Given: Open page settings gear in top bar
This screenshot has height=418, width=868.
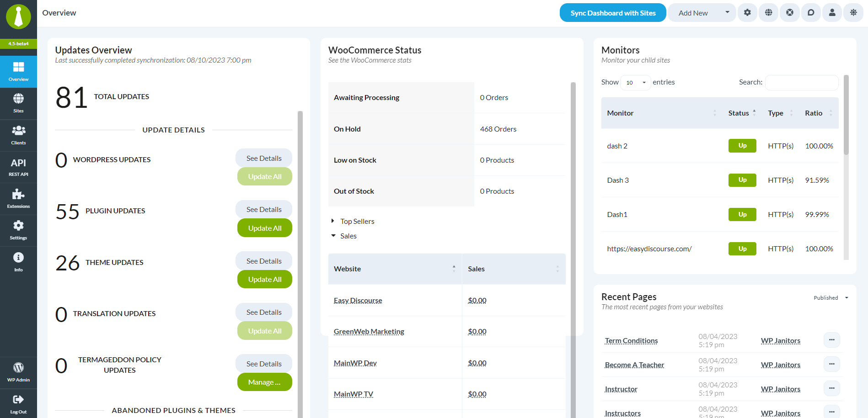Looking at the screenshot, I should [747, 13].
